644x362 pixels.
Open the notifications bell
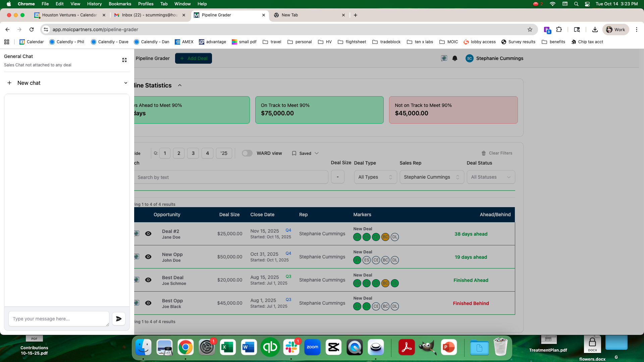point(455,58)
